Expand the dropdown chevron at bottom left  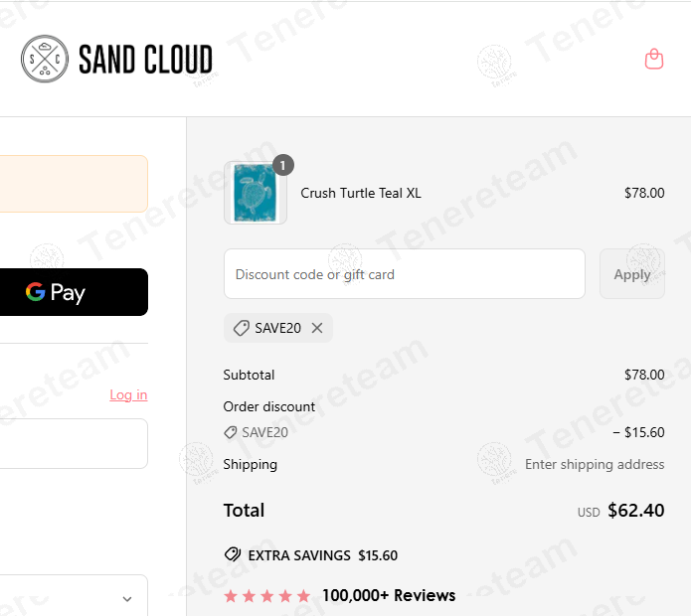[x=127, y=599]
